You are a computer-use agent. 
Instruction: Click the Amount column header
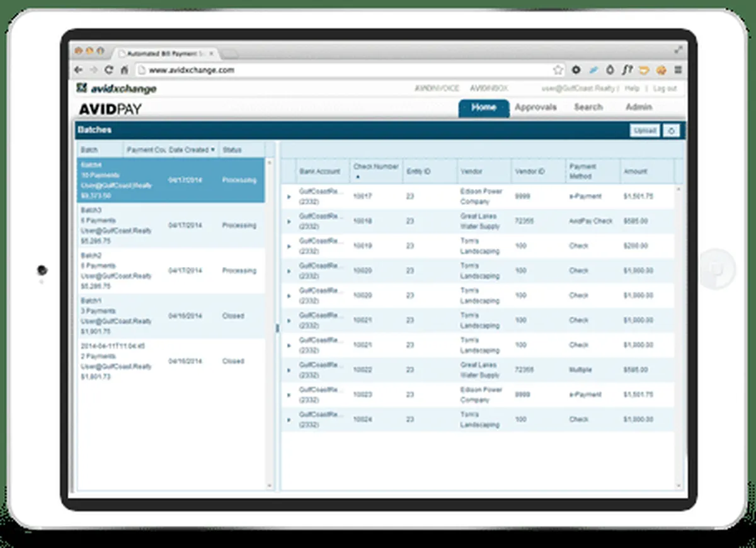click(646, 171)
